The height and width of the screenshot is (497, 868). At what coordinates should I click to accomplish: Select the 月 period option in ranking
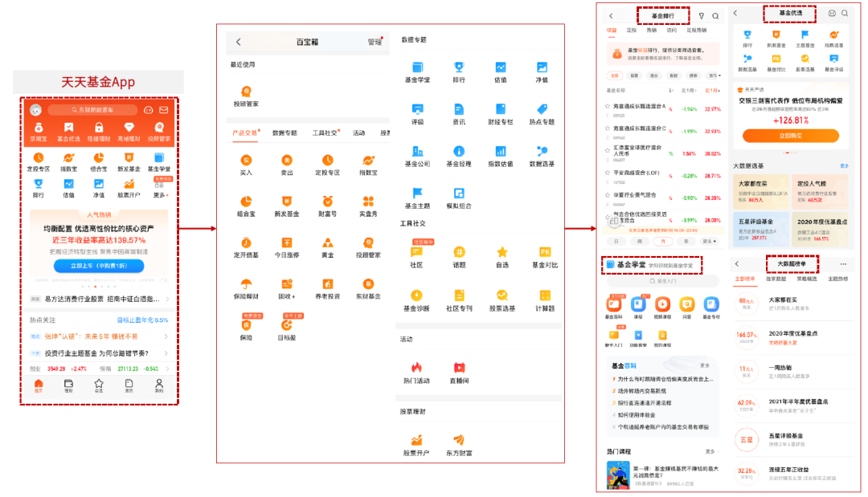pyautogui.click(x=663, y=241)
